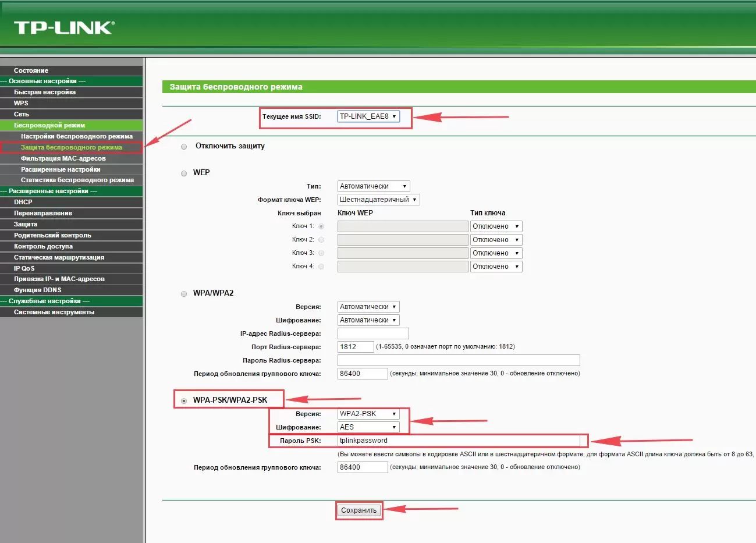
Task: Go to 'Быстрая настройка' menu item
Action: coord(45,92)
